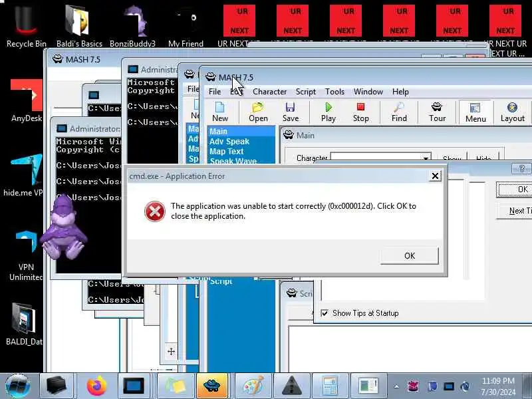Toggle the Menu toolbar button in MASH
Image resolution: width=532 pixels, height=399 pixels.
[x=475, y=112]
